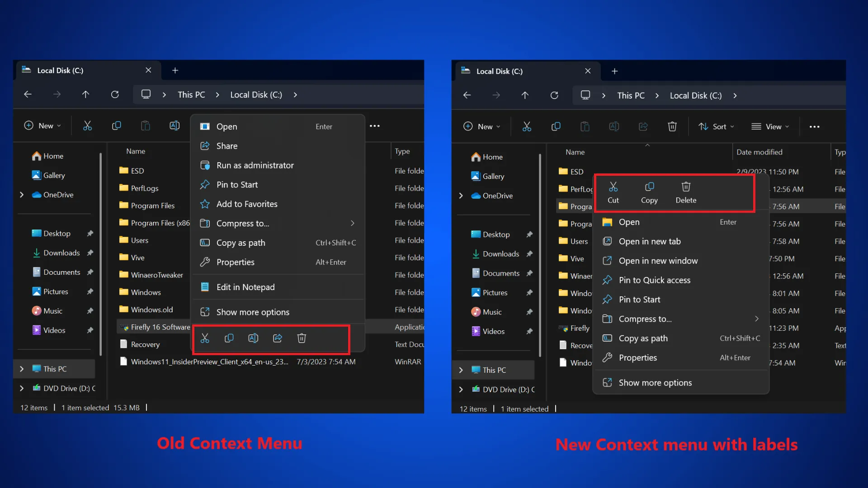Click the Properties entry in new context menu
Image resolution: width=868 pixels, height=488 pixels.
[638, 357]
